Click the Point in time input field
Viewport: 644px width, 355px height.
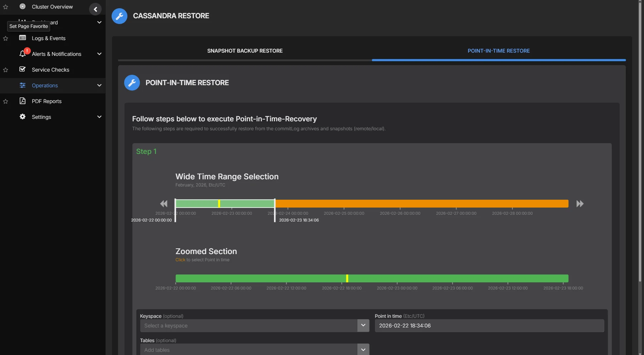[489, 326]
